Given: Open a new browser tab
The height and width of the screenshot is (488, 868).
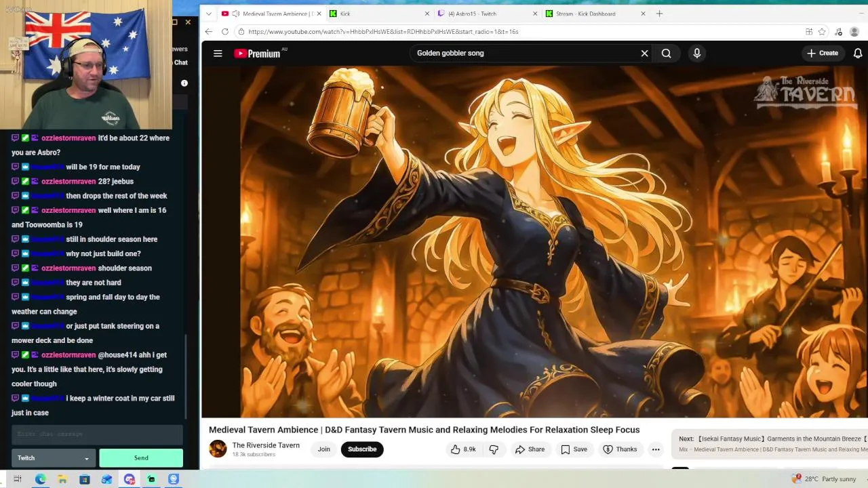Looking at the screenshot, I should coord(659,14).
